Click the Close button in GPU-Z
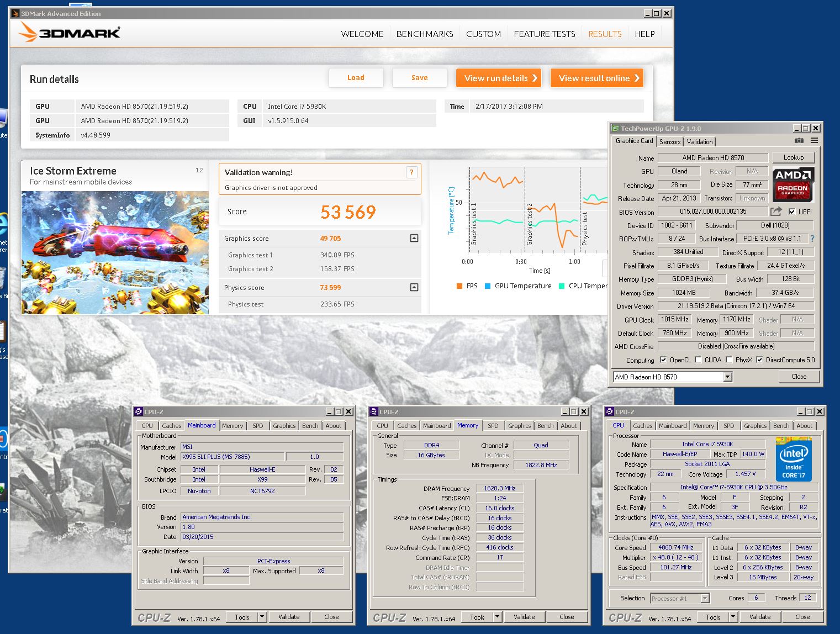Viewport: 840px width, 634px height. [x=799, y=377]
